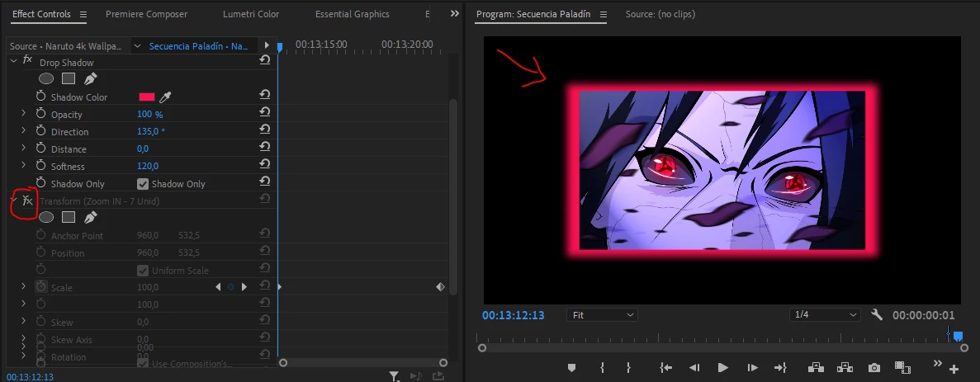The image size is (980, 382).
Task: Switch to the Lumetri Color tab
Action: tap(251, 14)
